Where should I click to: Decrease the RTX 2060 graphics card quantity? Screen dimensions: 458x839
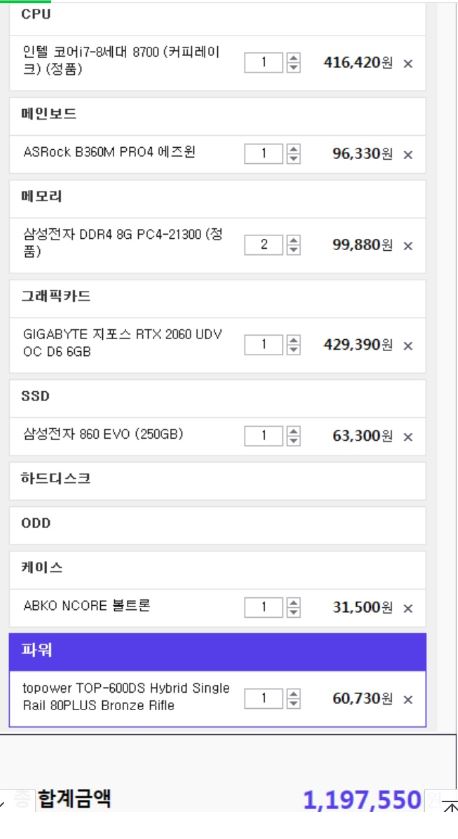pos(293,350)
